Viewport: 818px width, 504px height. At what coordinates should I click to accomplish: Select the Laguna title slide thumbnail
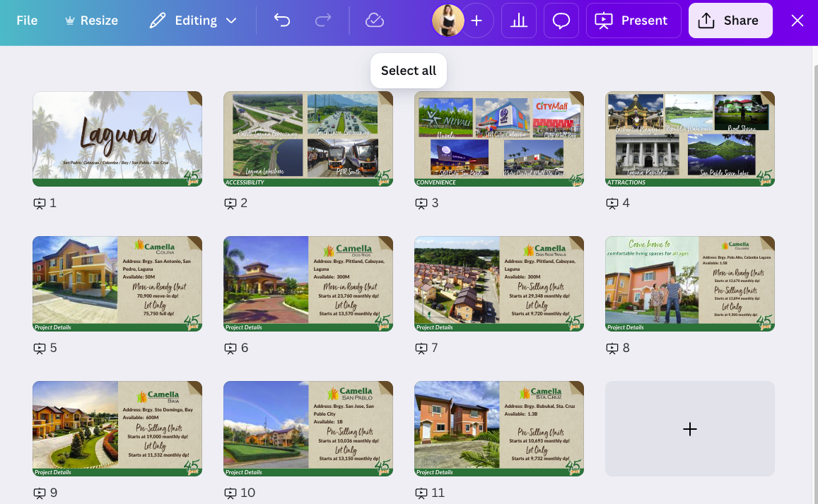click(x=117, y=139)
